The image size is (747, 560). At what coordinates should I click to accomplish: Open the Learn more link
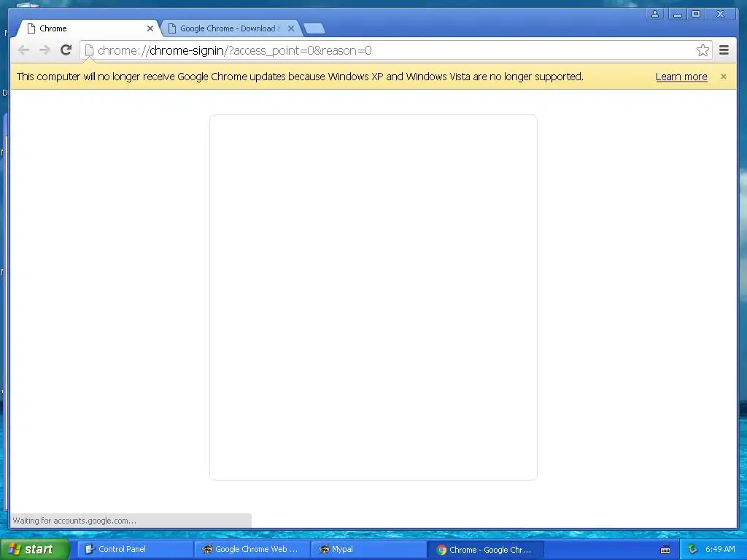(681, 77)
